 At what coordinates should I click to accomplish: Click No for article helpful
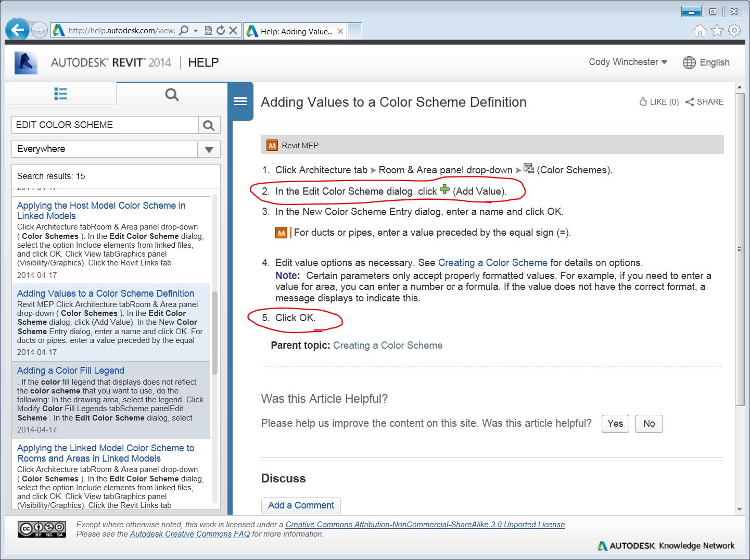tap(649, 424)
